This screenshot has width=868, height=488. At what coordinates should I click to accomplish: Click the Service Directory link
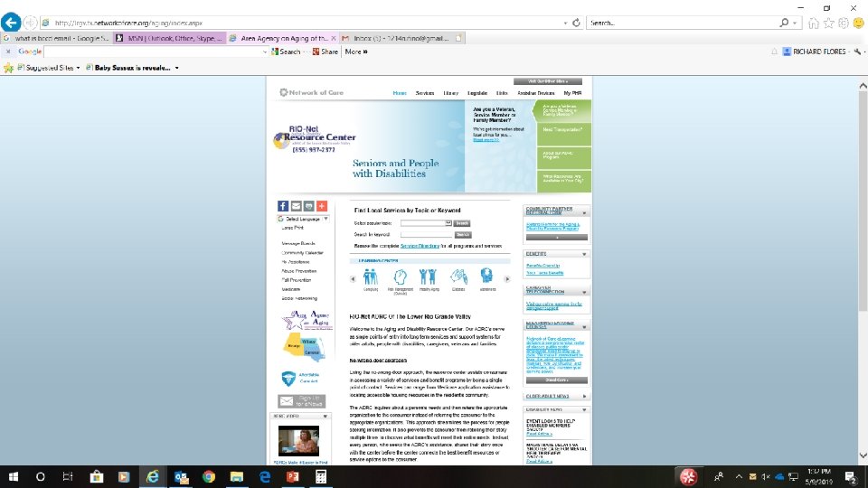(x=420, y=246)
